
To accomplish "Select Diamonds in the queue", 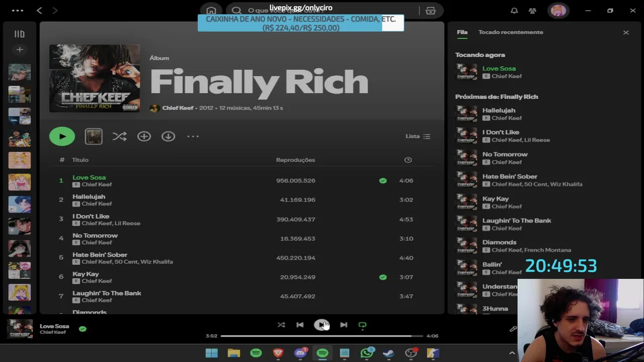I will click(499, 242).
